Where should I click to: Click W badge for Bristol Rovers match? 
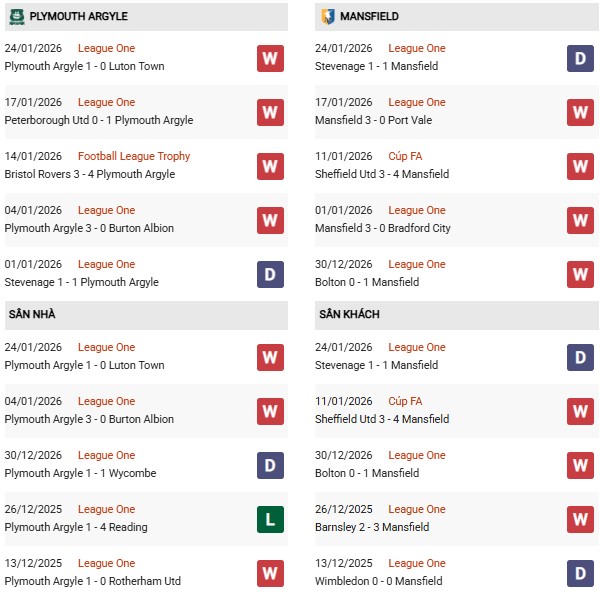(270, 166)
